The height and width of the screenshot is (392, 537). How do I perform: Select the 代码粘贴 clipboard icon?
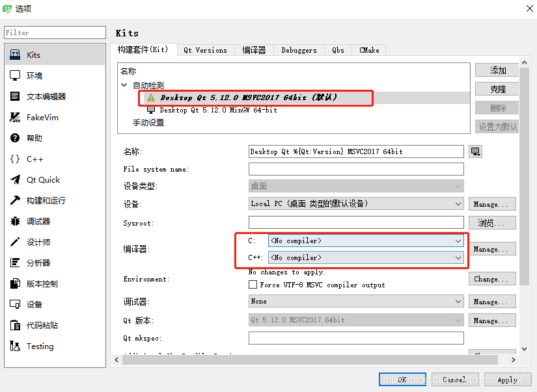click(15, 325)
